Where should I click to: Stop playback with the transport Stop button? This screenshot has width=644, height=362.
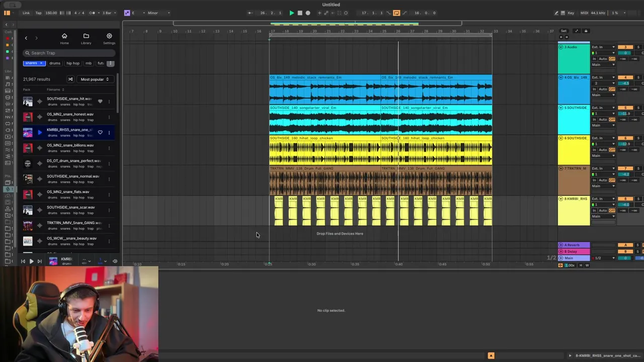300,13
